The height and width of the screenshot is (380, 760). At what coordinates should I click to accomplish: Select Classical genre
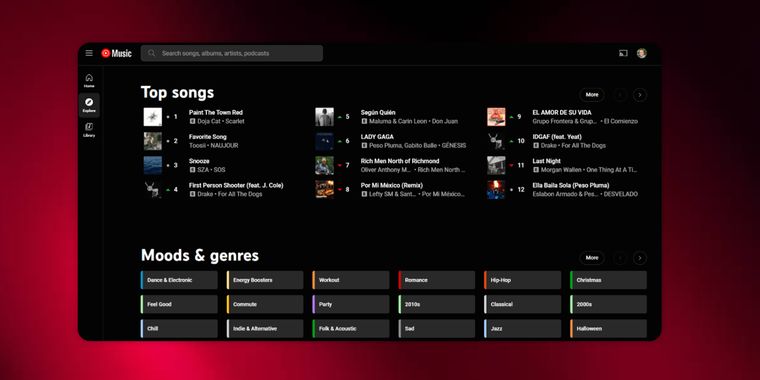522,304
